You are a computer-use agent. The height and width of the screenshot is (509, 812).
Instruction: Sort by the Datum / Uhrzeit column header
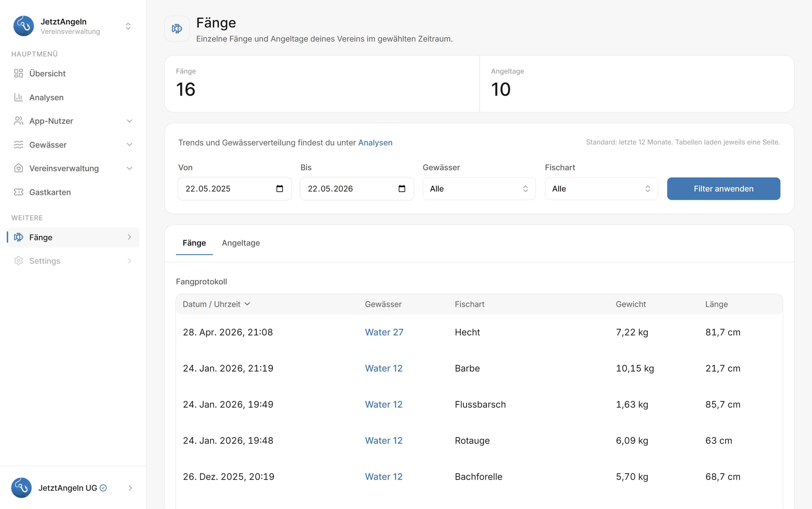[x=216, y=304]
